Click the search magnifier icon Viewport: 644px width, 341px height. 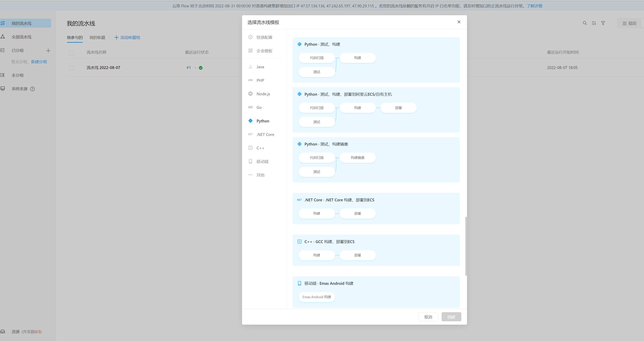coord(584,23)
